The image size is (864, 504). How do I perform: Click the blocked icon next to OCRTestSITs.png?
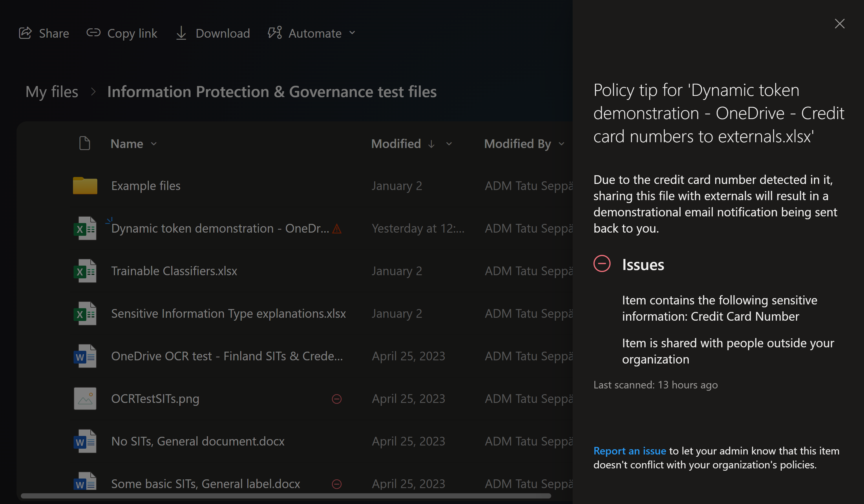[x=337, y=399]
